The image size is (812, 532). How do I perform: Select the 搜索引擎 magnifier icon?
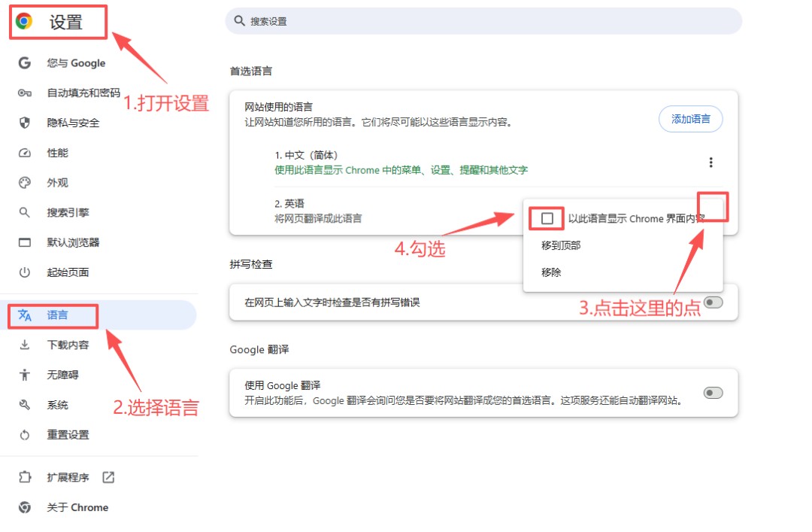[23, 212]
